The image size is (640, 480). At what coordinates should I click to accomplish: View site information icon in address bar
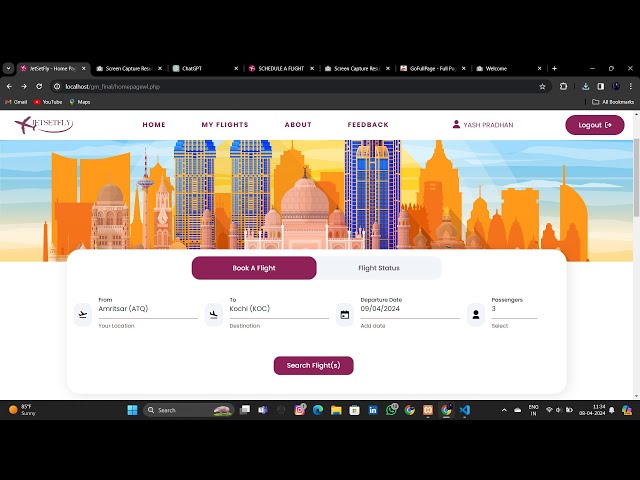click(57, 87)
